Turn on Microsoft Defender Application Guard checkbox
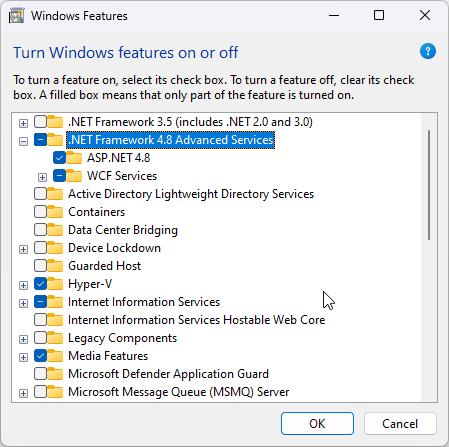The width and height of the screenshot is (449, 447). click(40, 374)
